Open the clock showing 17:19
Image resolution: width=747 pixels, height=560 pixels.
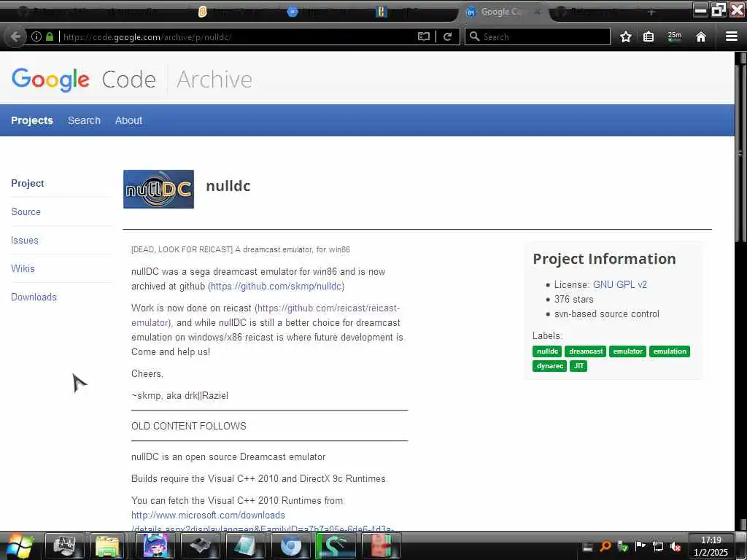click(711, 546)
